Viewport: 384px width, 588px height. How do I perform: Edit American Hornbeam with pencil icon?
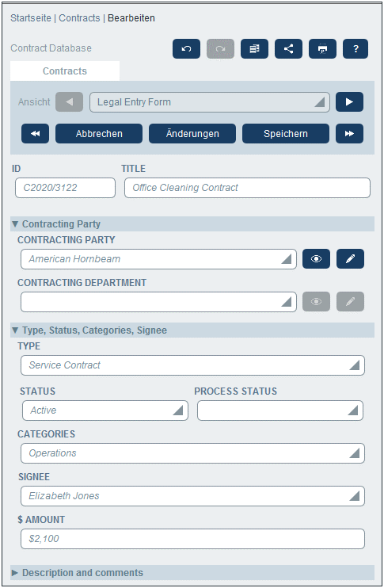point(350,259)
